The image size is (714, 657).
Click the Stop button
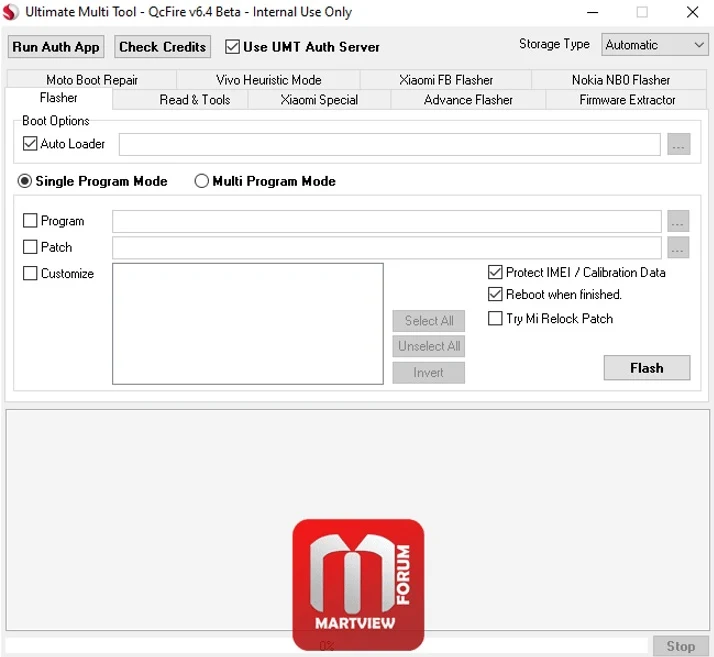[681, 646]
